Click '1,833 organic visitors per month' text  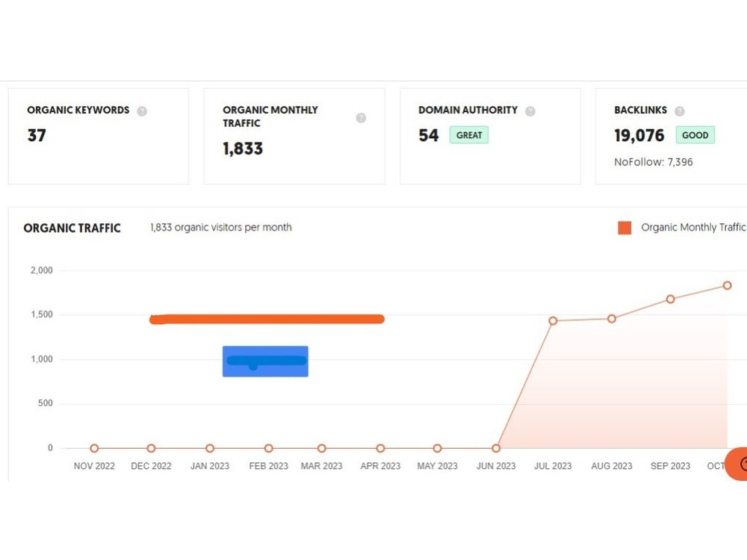[x=220, y=227]
